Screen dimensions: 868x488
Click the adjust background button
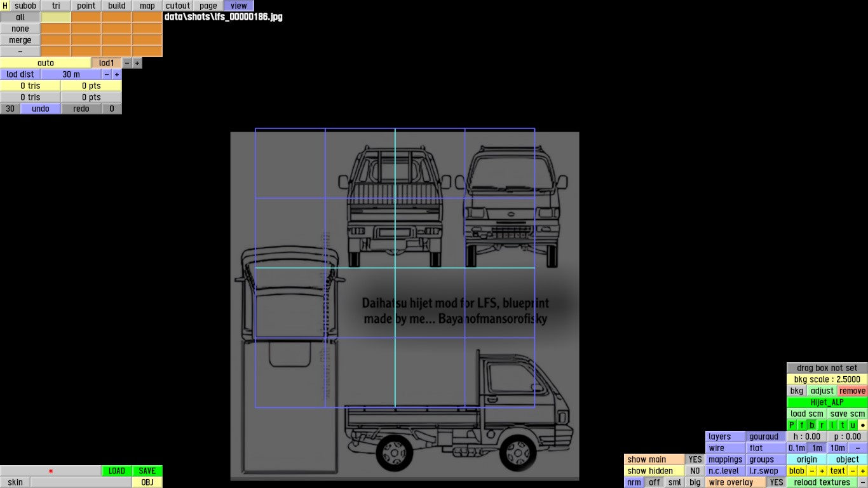coord(822,391)
